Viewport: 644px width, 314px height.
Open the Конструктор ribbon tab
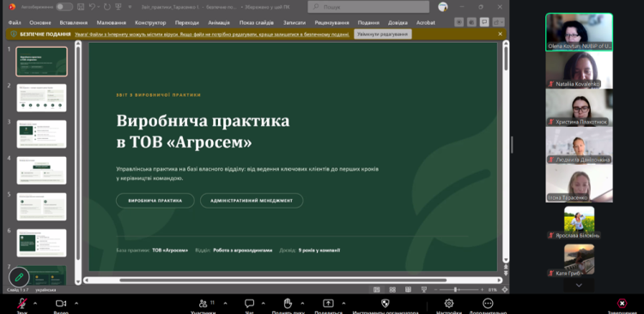pyautogui.click(x=150, y=22)
